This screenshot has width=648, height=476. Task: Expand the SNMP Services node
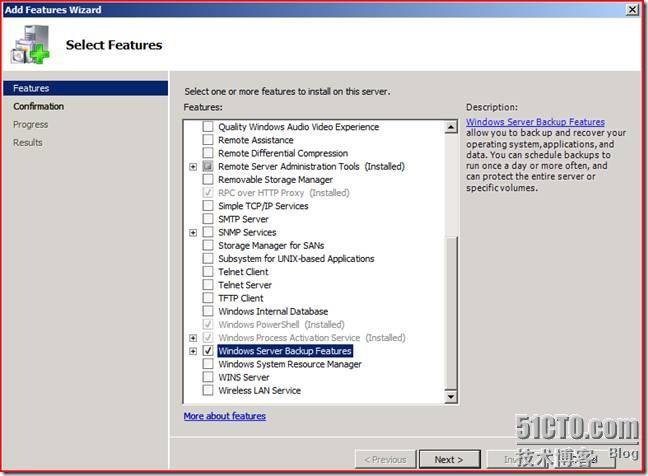click(x=193, y=233)
